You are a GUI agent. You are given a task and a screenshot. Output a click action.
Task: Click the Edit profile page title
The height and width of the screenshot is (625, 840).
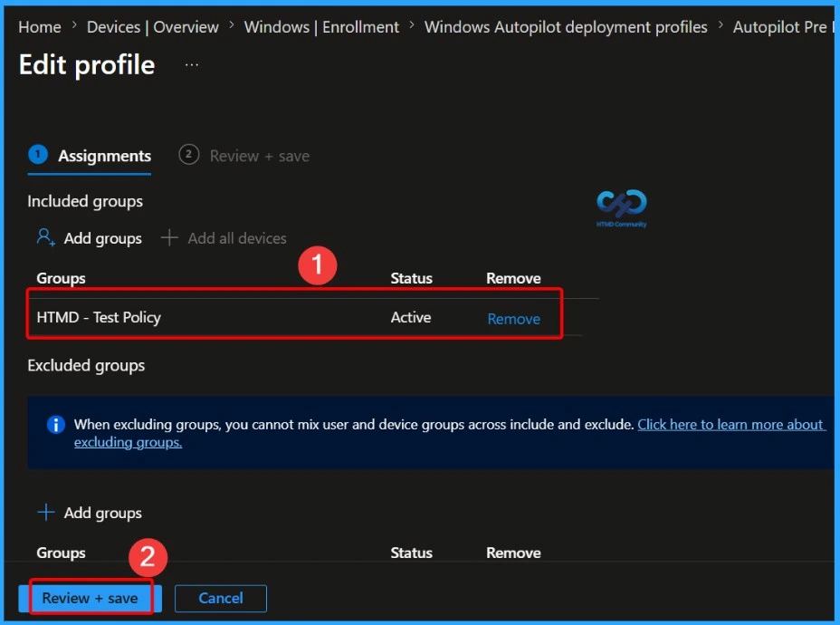click(87, 65)
